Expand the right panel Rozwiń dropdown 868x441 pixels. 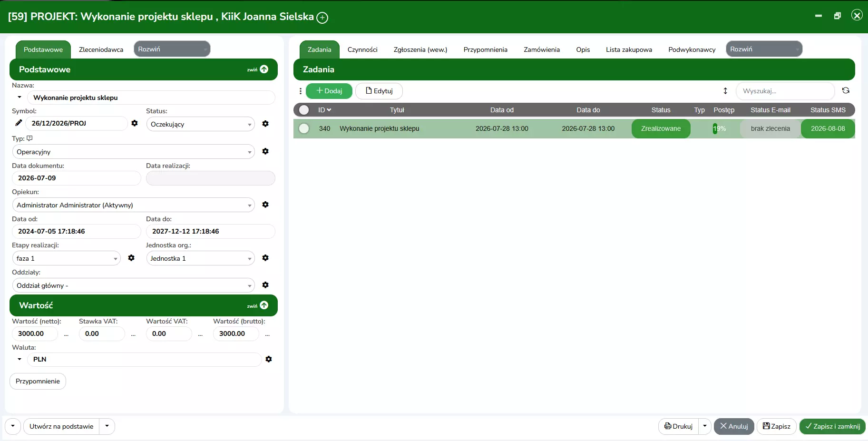click(764, 49)
